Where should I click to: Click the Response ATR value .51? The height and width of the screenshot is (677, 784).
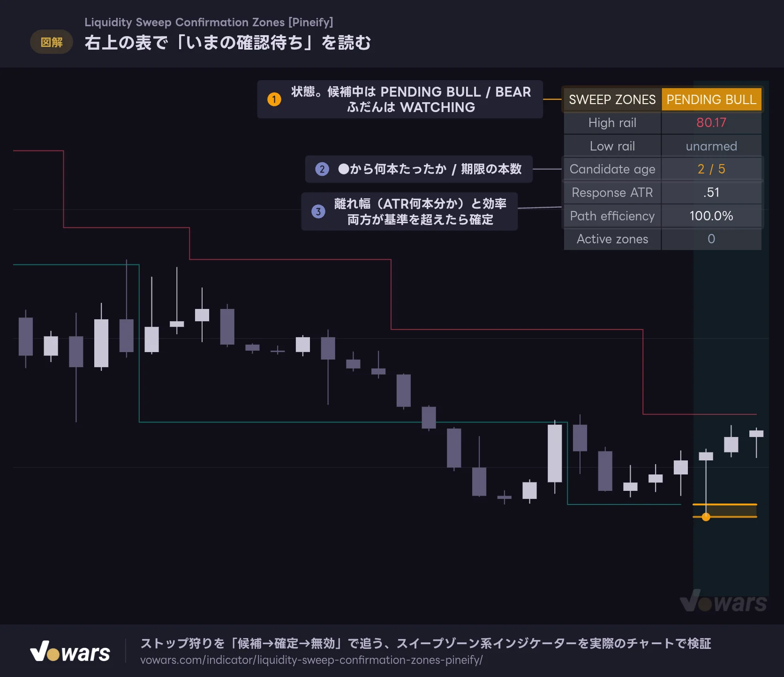pos(711,193)
